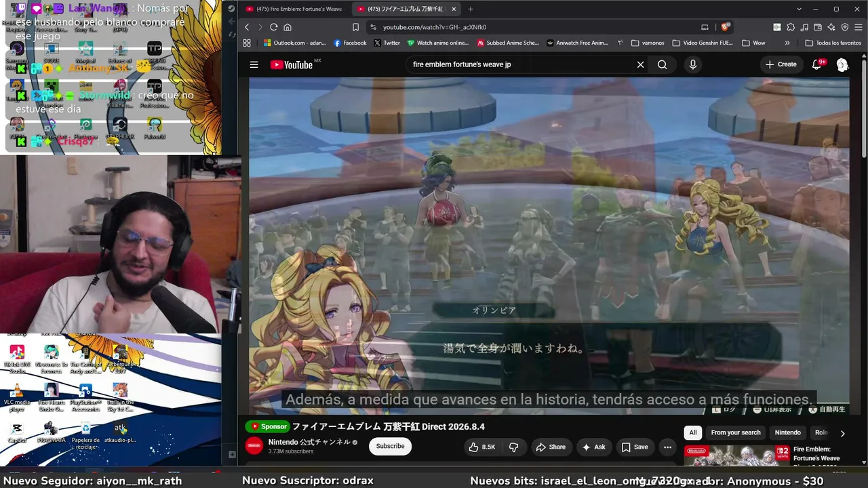Start voice search with the microphone icon
Screen dimensions: 868x488
692,64
